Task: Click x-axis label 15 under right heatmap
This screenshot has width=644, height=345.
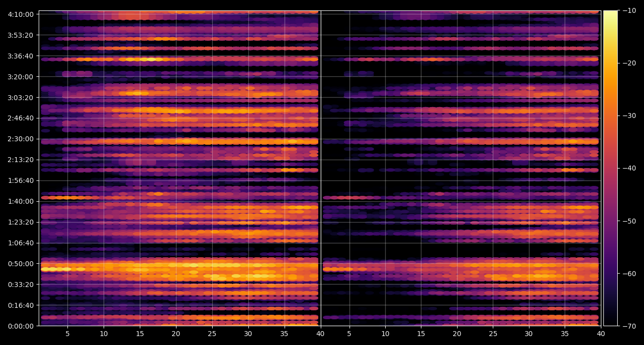Action: pos(421,334)
